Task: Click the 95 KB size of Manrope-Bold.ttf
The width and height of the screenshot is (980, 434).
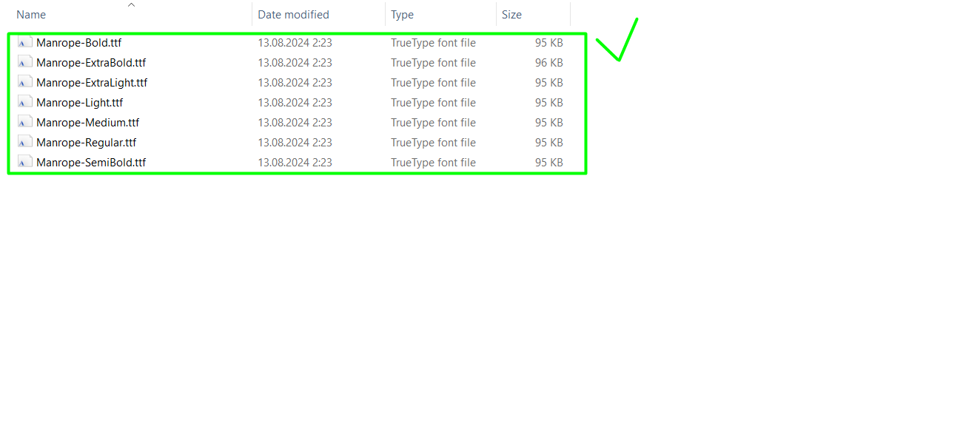Action: (549, 43)
